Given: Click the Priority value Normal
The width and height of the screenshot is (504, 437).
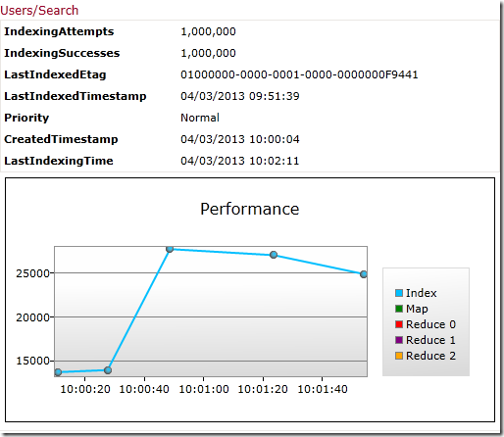Looking at the screenshot, I should click(200, 118).
